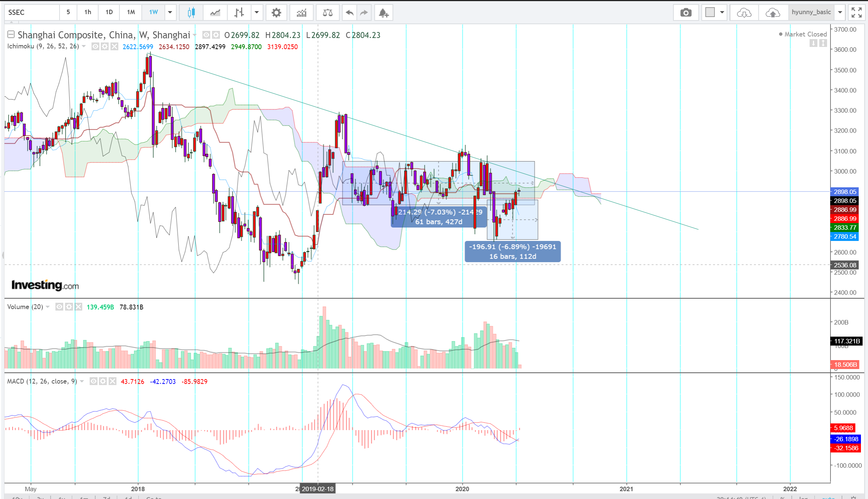Toggle fullscreen mode icon
868x499 pixels.
click(x=856, y=13)
